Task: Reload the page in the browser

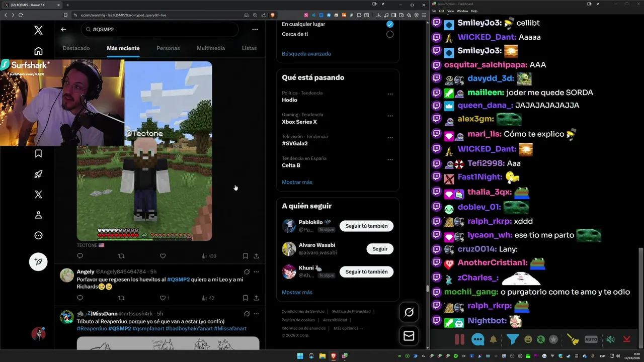Action: coord(21,15)
